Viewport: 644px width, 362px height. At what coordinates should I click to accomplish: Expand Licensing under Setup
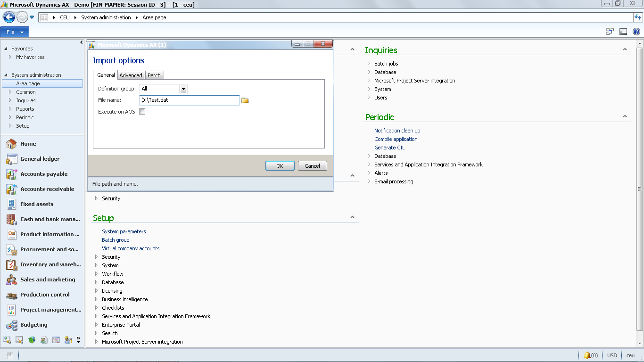click(97, 291)
